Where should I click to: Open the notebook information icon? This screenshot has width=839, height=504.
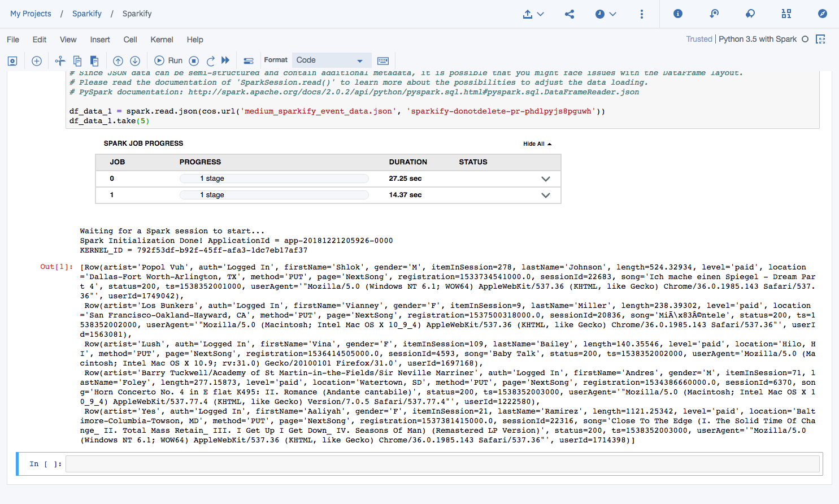click(x=678, y=14)
